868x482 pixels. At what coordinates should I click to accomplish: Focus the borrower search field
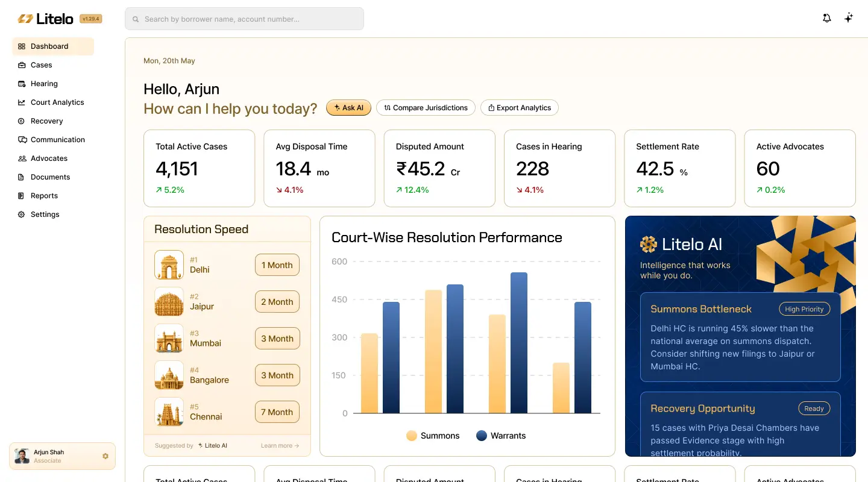[x=244, y=19]
